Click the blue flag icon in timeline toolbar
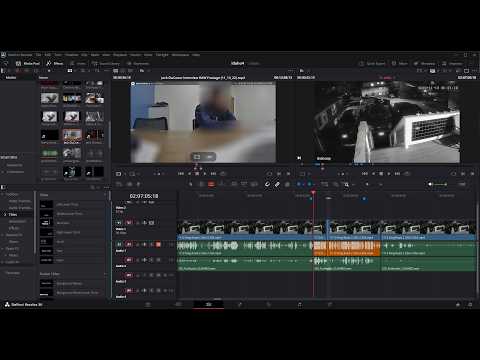480x360 pixels. (x=299, y=184)
